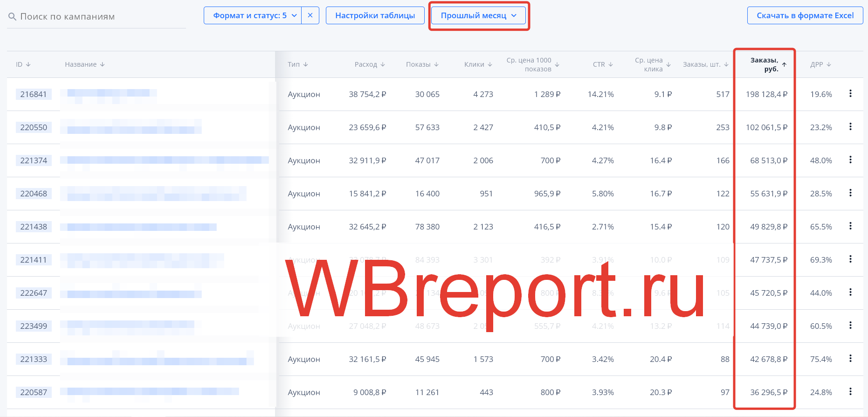Click expense value 9 008,8 ₽
The height and width of the screenshot is (417, 868).
(x=370, y=392)
